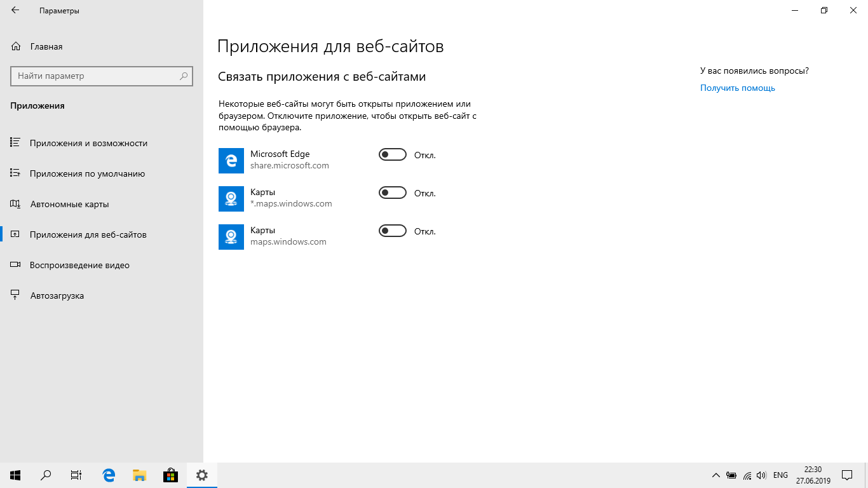
Task: Open Главная home page
Action: tap(46, 46)
